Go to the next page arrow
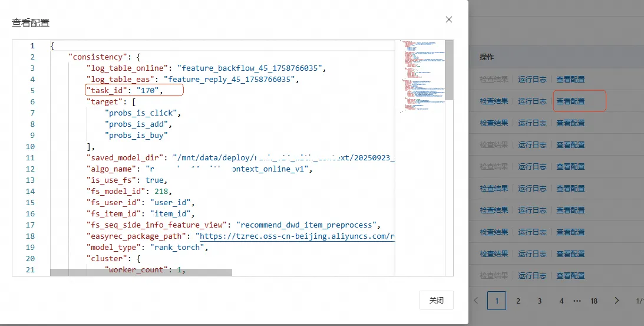The image size is (644, 326). (617, 301)
